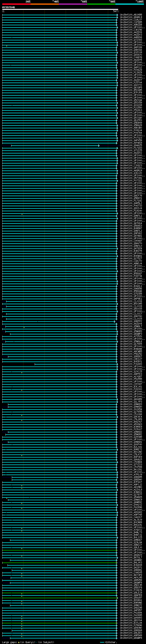Select hit label UniRef100_P42896
Viewport: 146px width, 644px height.
(131, 507)
